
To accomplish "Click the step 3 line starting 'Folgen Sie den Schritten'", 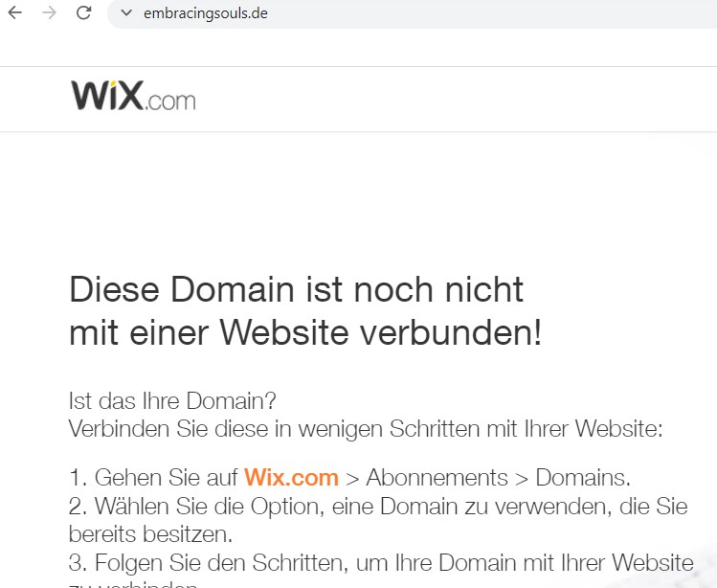I will 381,563.
